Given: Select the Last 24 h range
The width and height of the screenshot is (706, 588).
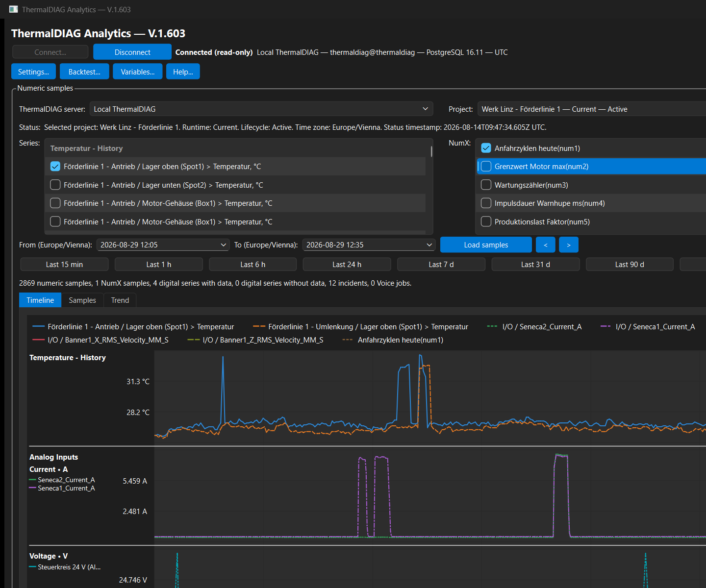Looking at the screenshot, I should click(x=347, y=264).
